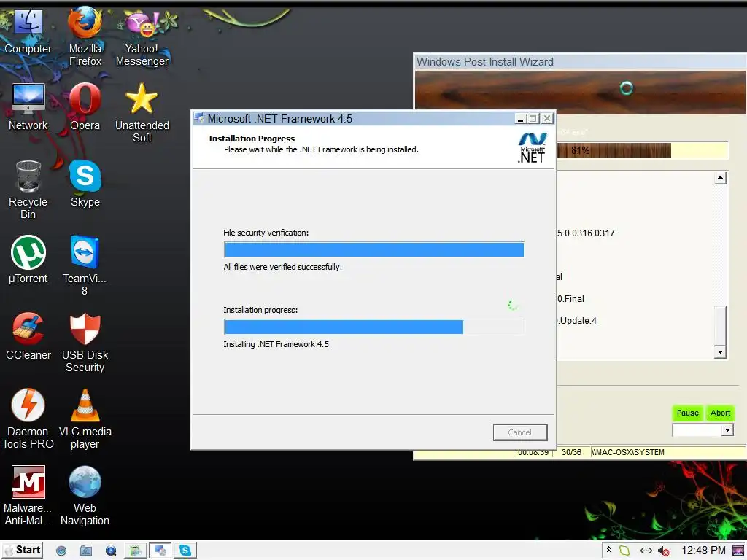747x560 pixels.
Task: Open CCleaner desktop icon
Action: (x=28, y=336)
